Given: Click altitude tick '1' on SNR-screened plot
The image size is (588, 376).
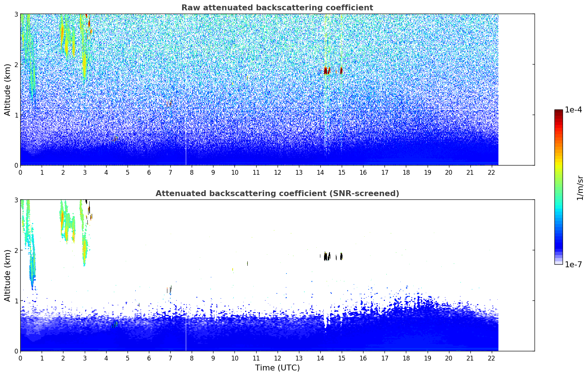Looking at the screenshot, I should pos(16,301).
